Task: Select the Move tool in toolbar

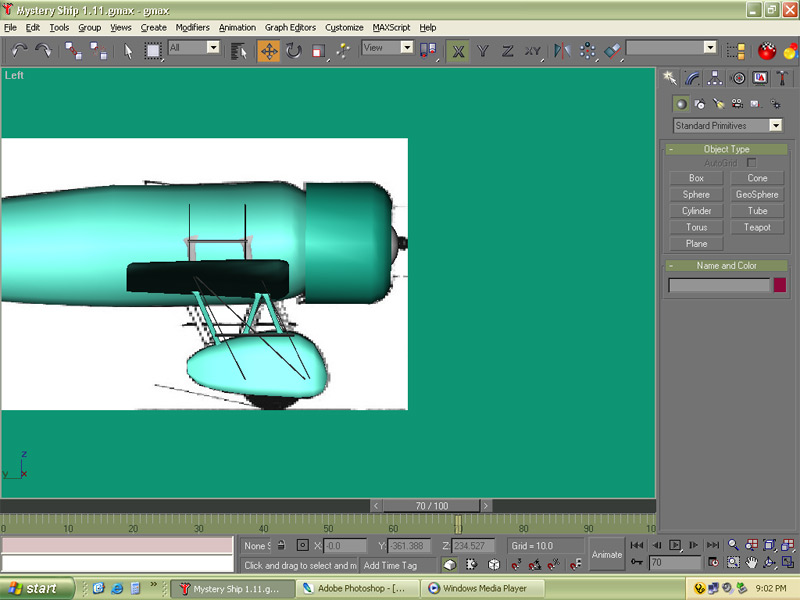Action: pyautogui.click(x=268, y=51)
